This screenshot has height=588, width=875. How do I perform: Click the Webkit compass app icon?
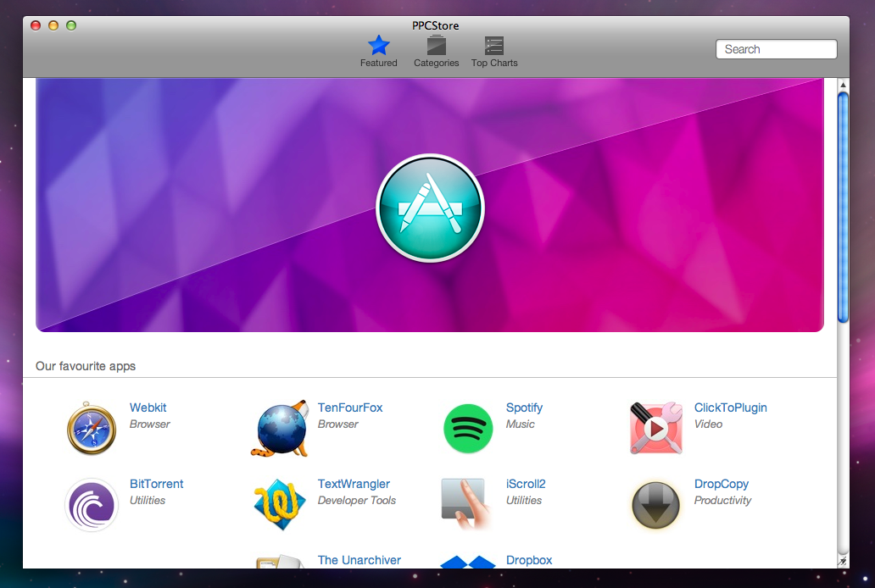pyautogui.click(x=92, y=428)
